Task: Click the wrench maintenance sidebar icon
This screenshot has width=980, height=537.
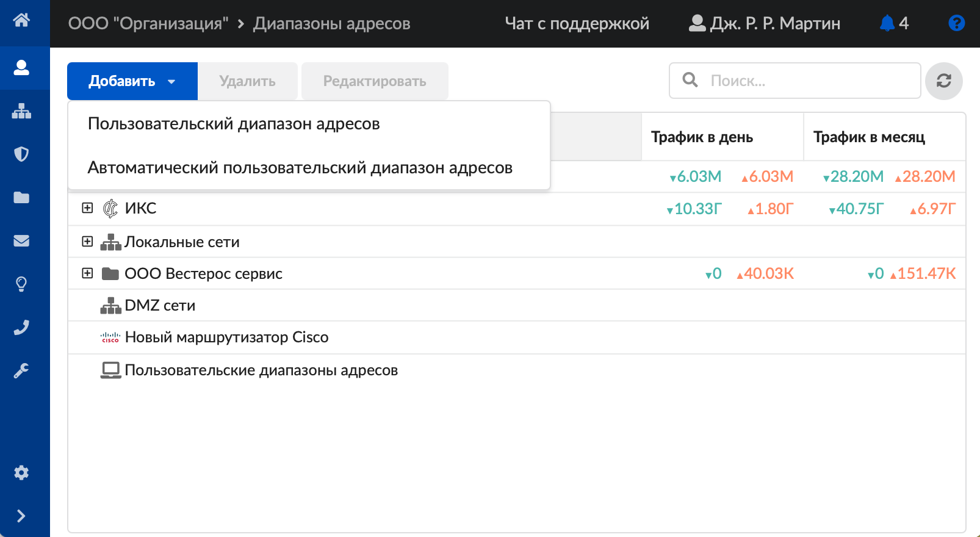Action: click(x=21, y=371)
